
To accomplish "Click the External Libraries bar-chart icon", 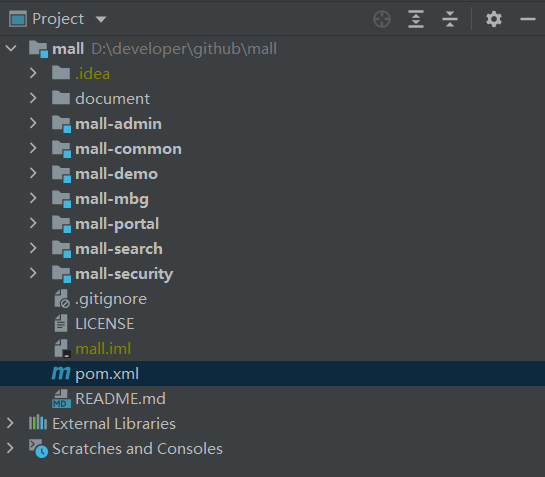I will (38, 423).
